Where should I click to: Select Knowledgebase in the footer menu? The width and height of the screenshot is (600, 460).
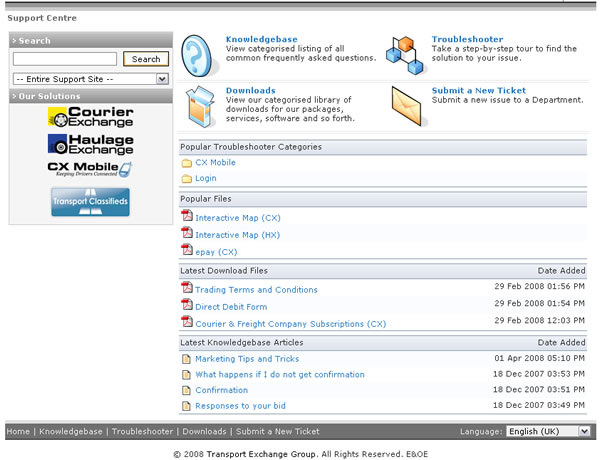[x=70, y=432]
